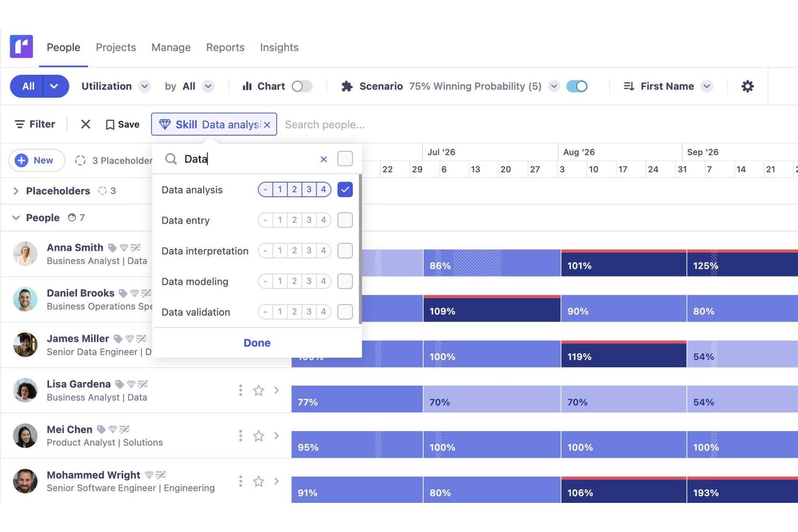Click Anna Smith's avatar
This screenshot has height=532, width=798.
click(x=25, y=254)
